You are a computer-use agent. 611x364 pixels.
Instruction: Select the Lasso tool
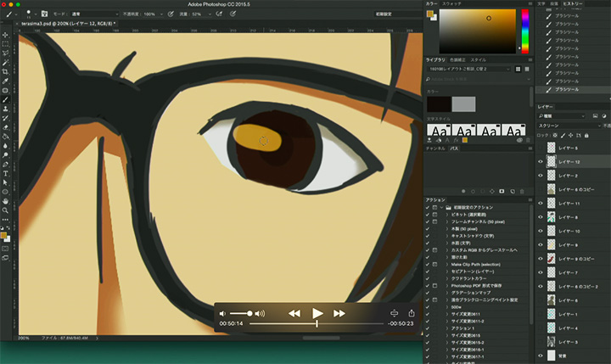coord(5,53)
